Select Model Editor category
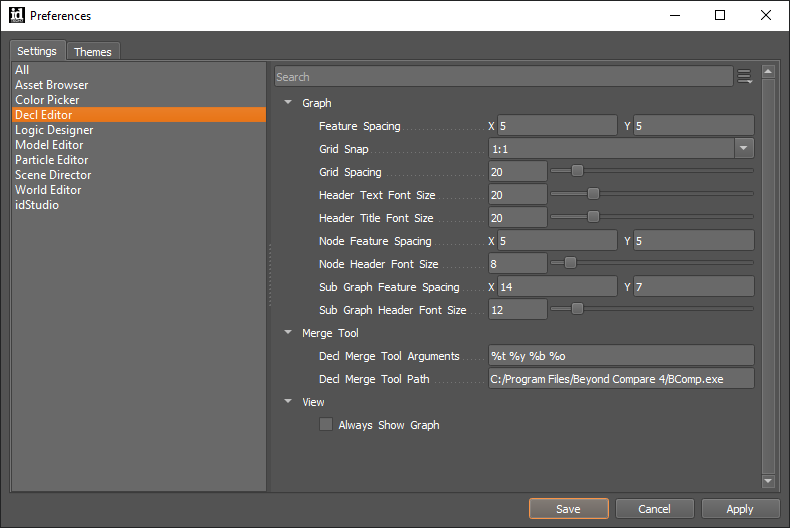This screenshot has width=790, height=528. (x=139, y=145)
